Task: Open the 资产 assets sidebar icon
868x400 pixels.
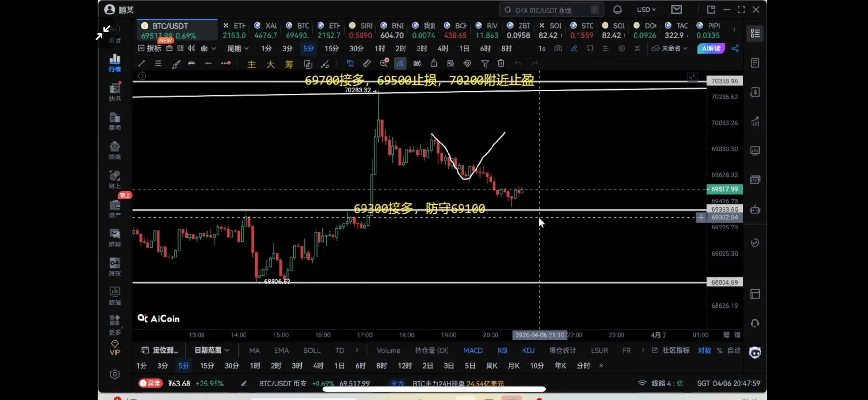Action: point(115,208)
